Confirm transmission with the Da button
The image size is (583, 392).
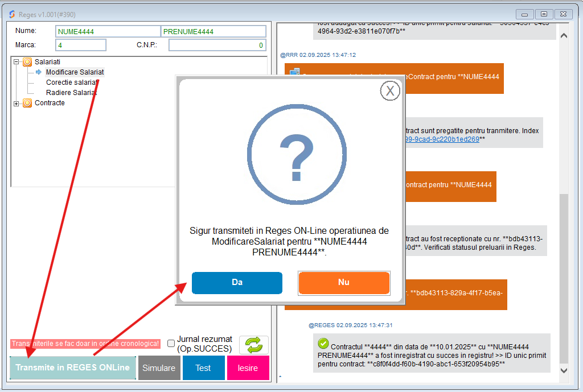tap(237, 283)
